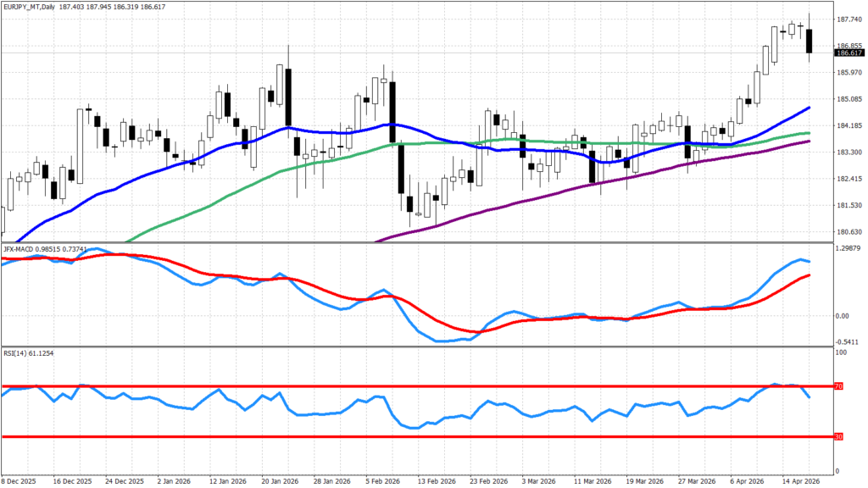The height and width of the screenshot is (488, 868).
Task: Click the 8 Dec 2025 date label
Action: pos(19,480)
